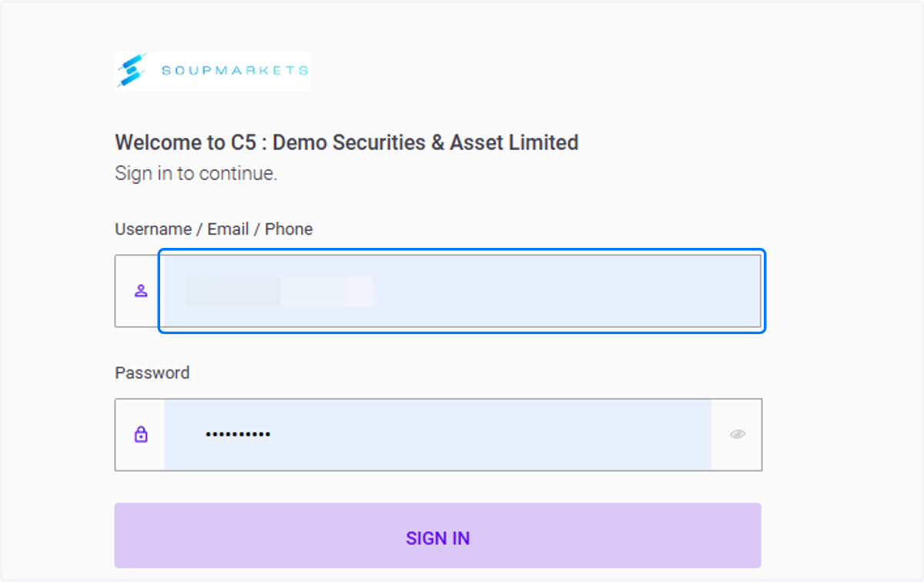
Task: Click the Soupmarkets blue logo icon
Action: [132, 70]
